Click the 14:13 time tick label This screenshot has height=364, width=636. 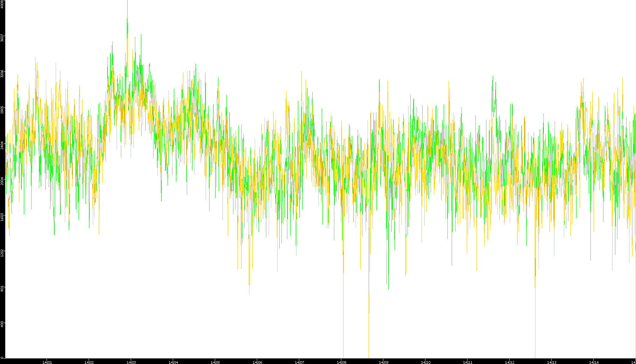(x=552, y=362)
